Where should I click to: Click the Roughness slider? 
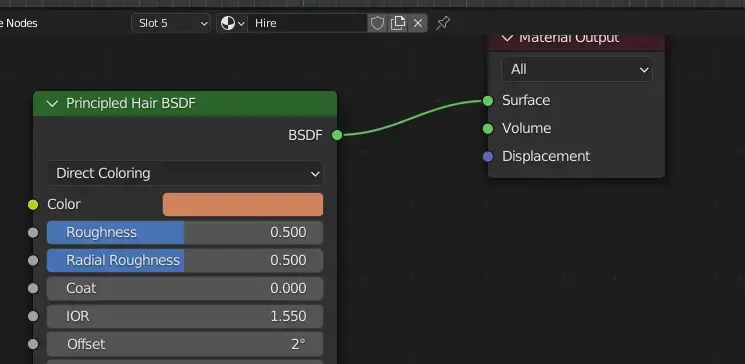185,232
